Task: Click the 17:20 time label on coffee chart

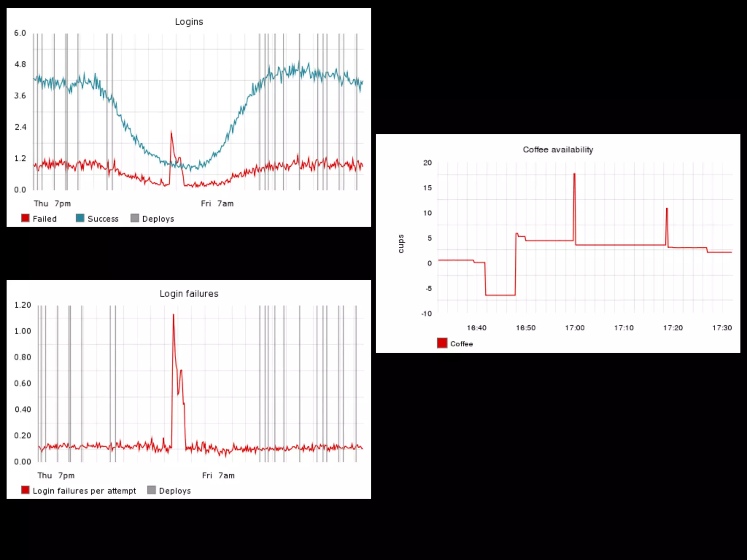Action: pos(673,328)
